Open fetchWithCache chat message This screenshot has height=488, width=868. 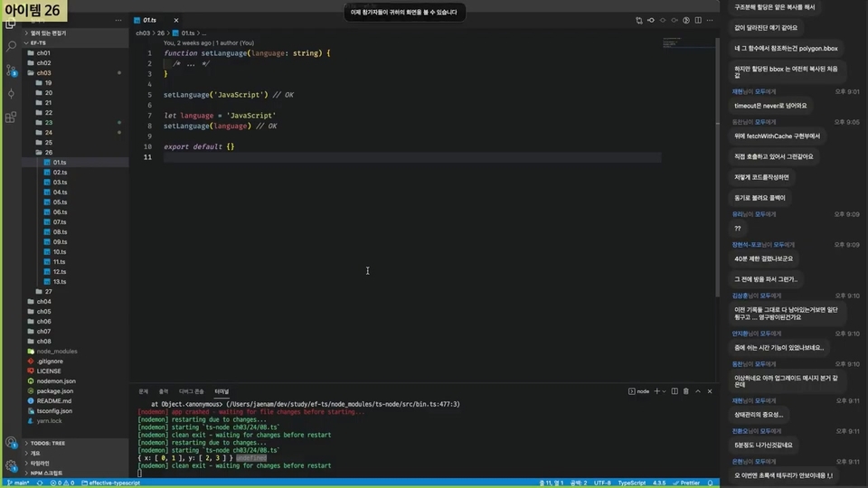point(778,136)
